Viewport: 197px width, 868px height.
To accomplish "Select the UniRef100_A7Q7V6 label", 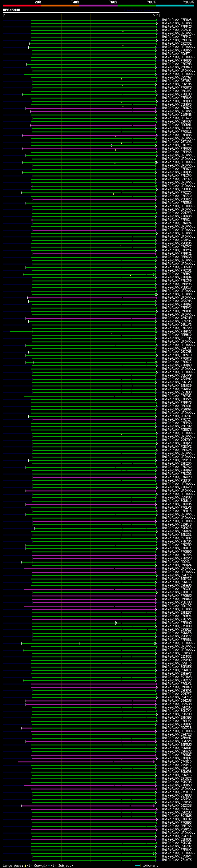I will 176,555.
